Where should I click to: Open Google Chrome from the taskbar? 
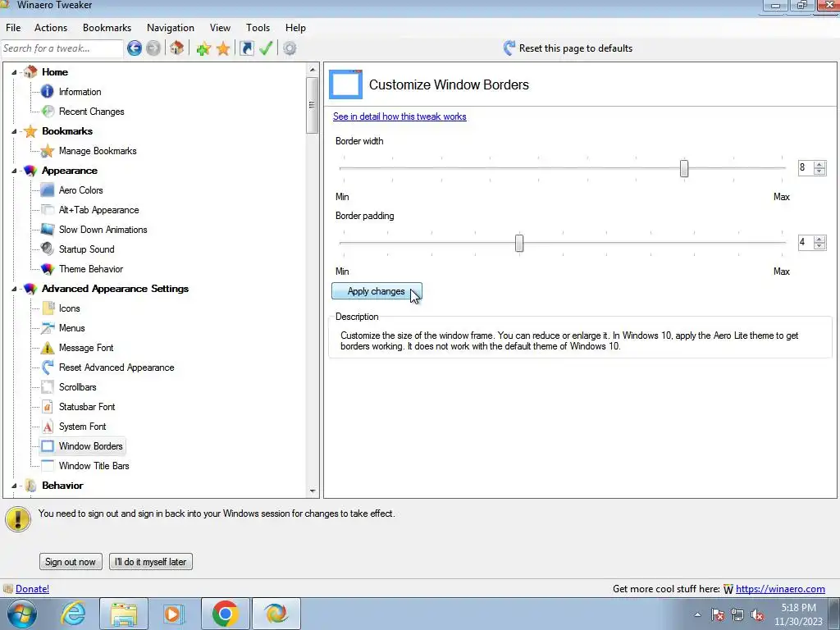point(225,614)
